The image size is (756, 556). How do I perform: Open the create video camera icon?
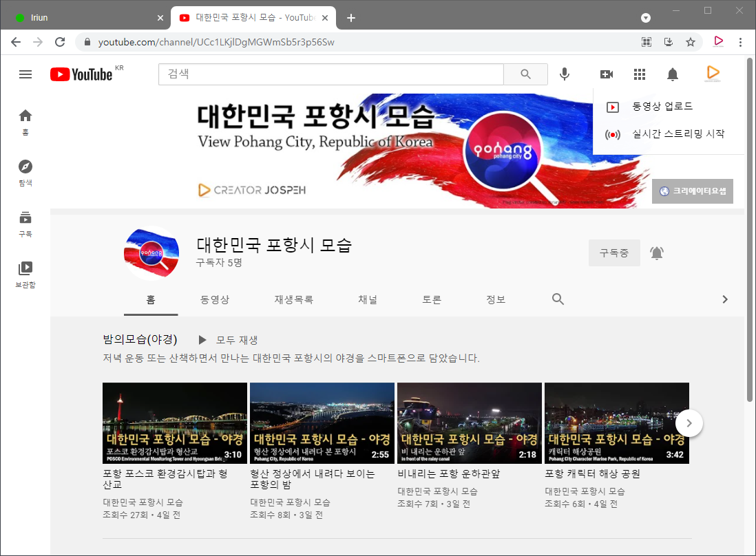click(607, 74)
